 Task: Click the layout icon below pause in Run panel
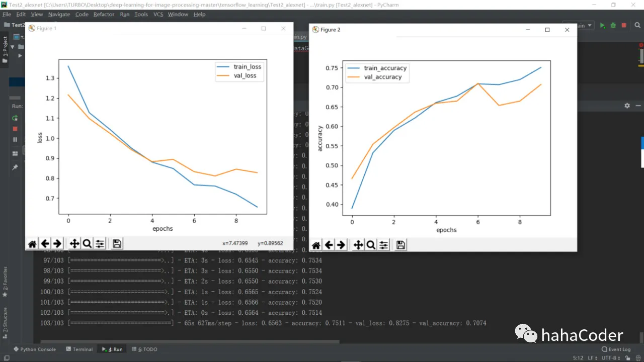(x=15, y=153)
